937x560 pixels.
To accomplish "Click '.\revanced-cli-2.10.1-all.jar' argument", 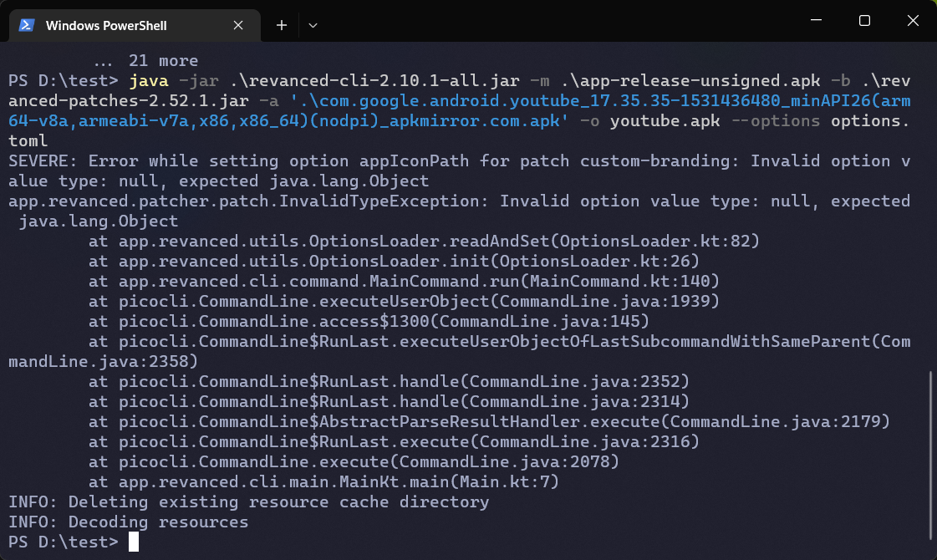I will [x=375, y=81].
